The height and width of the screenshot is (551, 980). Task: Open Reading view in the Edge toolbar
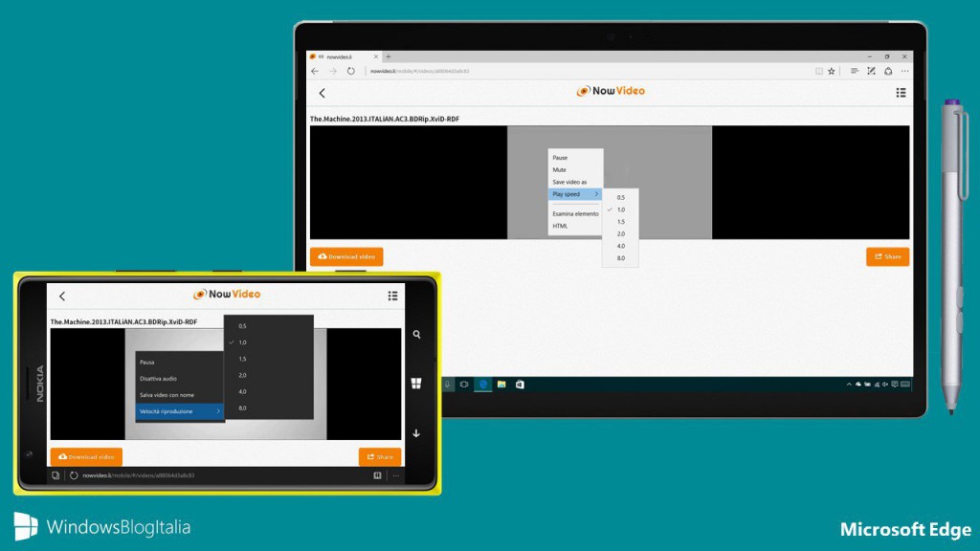tap(819, 71)
